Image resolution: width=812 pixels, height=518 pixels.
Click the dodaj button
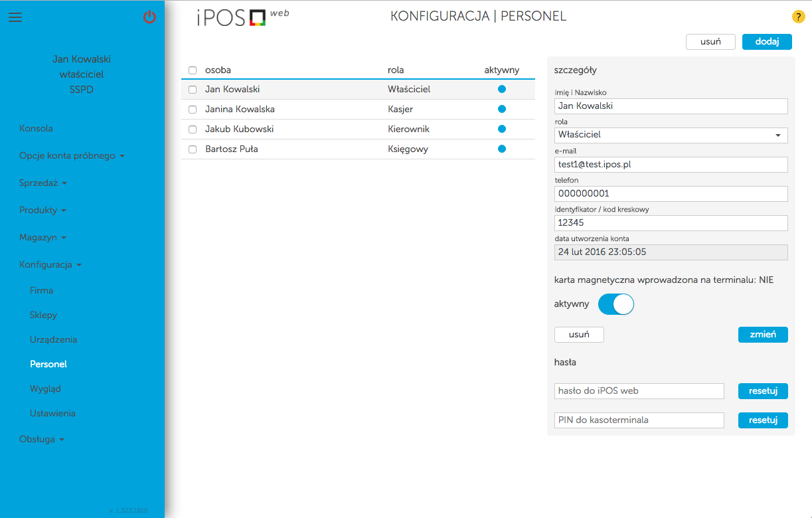click(x=767, y=41)
